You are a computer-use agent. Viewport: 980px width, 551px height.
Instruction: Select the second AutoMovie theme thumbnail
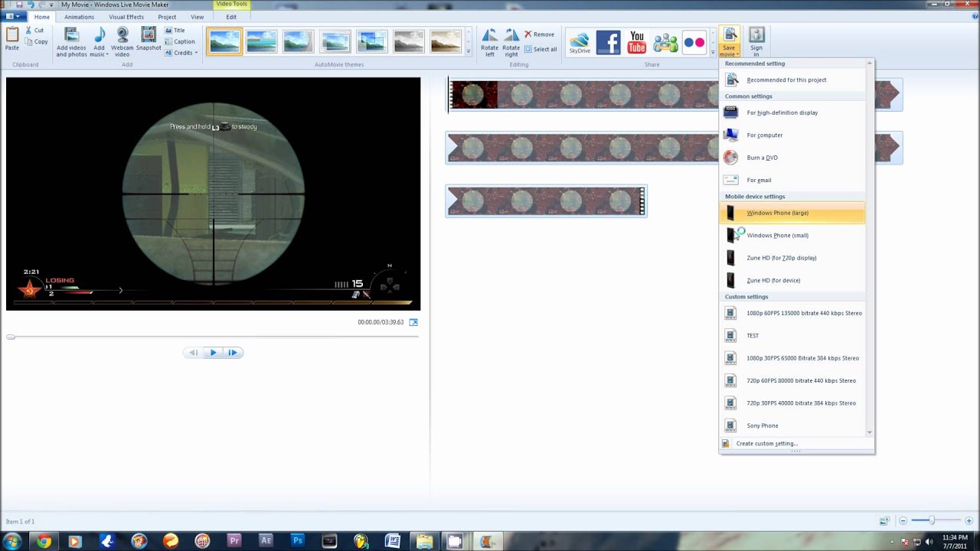[261, 41]
